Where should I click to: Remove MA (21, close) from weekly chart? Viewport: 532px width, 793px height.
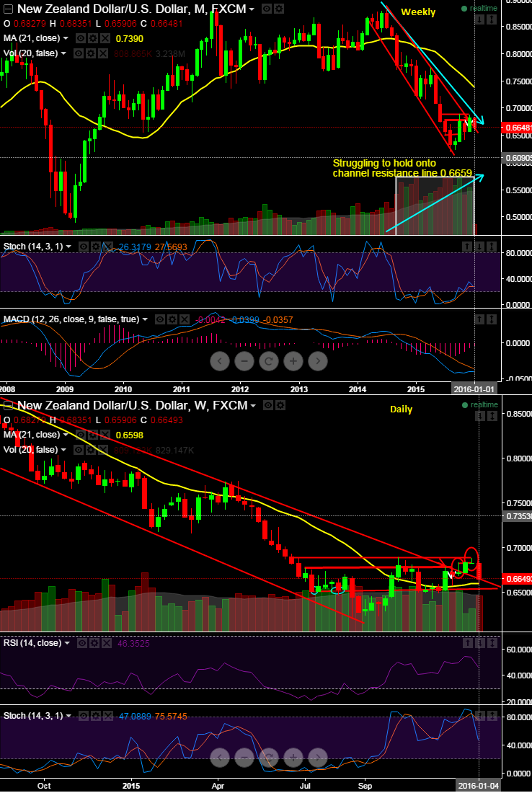(x=105, y=435)
